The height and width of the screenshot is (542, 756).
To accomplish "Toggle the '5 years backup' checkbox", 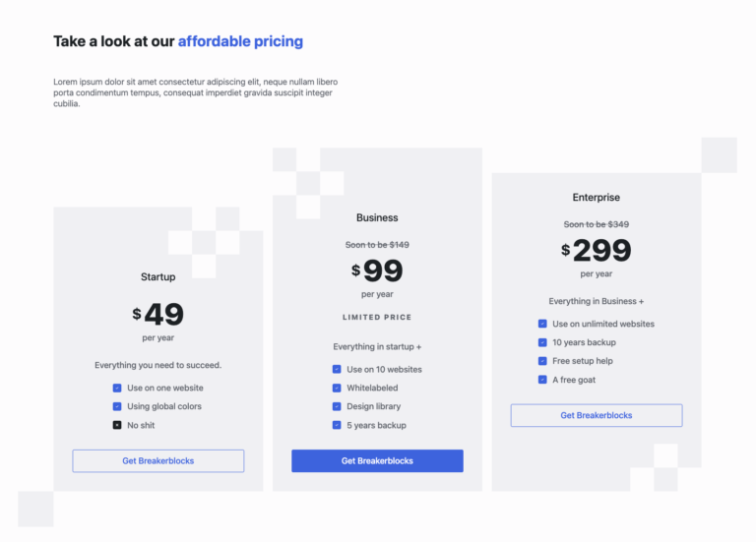I will (337, 425).
